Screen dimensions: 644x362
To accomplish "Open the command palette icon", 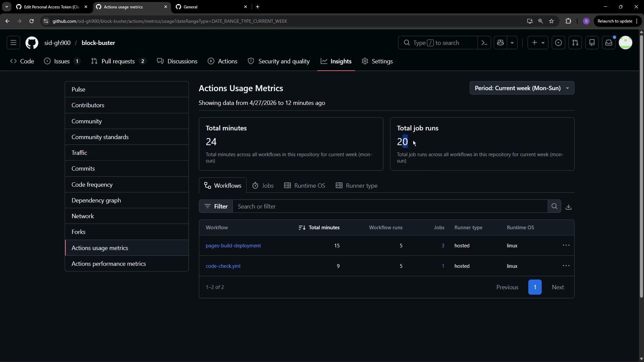I will click(x=484, y=43).
